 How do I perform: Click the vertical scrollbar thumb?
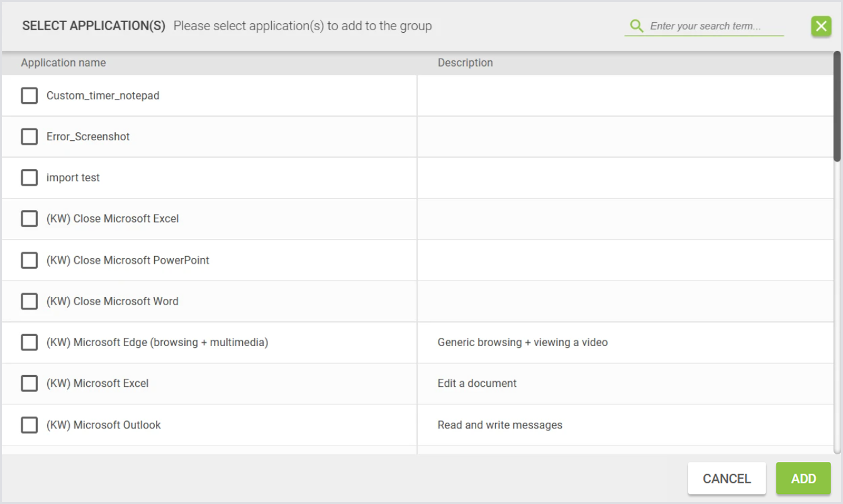(837, 107)
